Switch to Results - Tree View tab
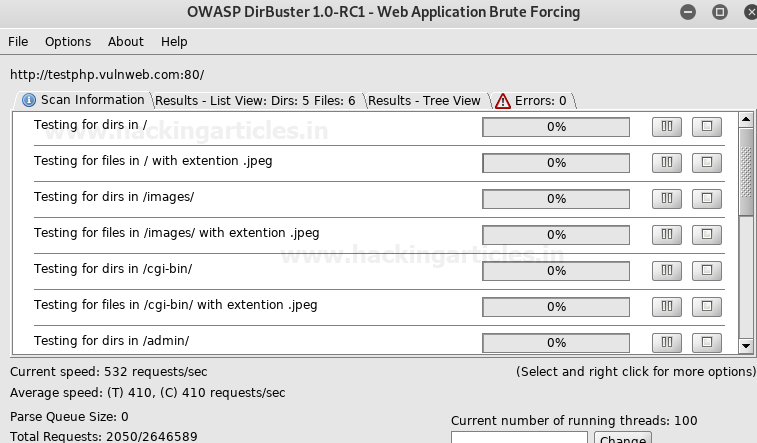The image size is (757, 443). pyautogui.click(x=424, y=101)
